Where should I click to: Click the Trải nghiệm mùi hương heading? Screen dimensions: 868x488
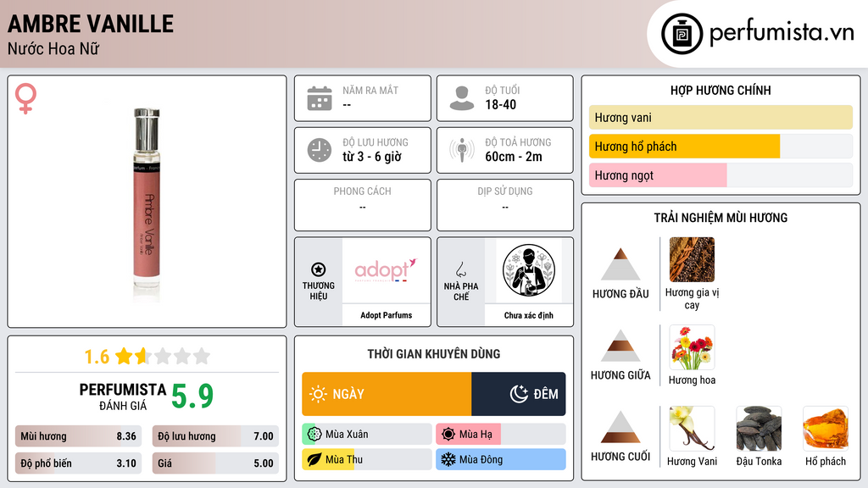[721, 218]
